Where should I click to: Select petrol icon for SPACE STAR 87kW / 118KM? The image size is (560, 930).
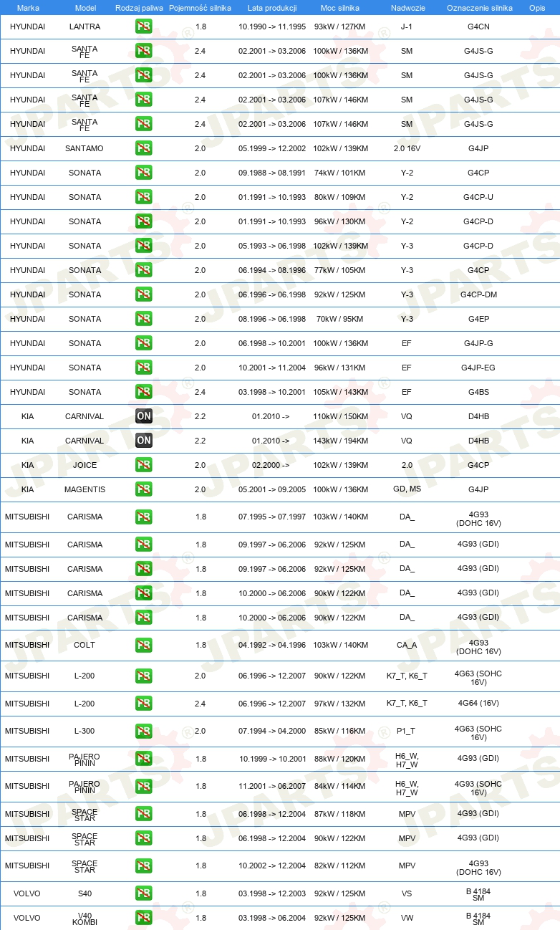click(x=143, y=814)
